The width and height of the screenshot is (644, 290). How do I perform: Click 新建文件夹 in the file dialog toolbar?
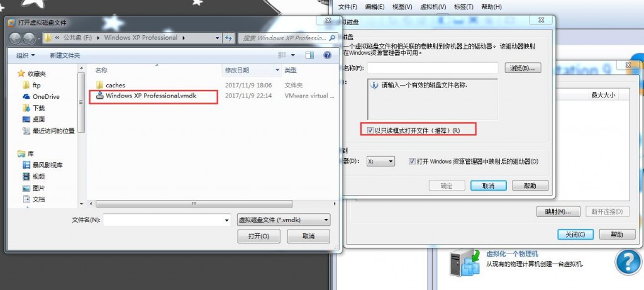point(65,55)
